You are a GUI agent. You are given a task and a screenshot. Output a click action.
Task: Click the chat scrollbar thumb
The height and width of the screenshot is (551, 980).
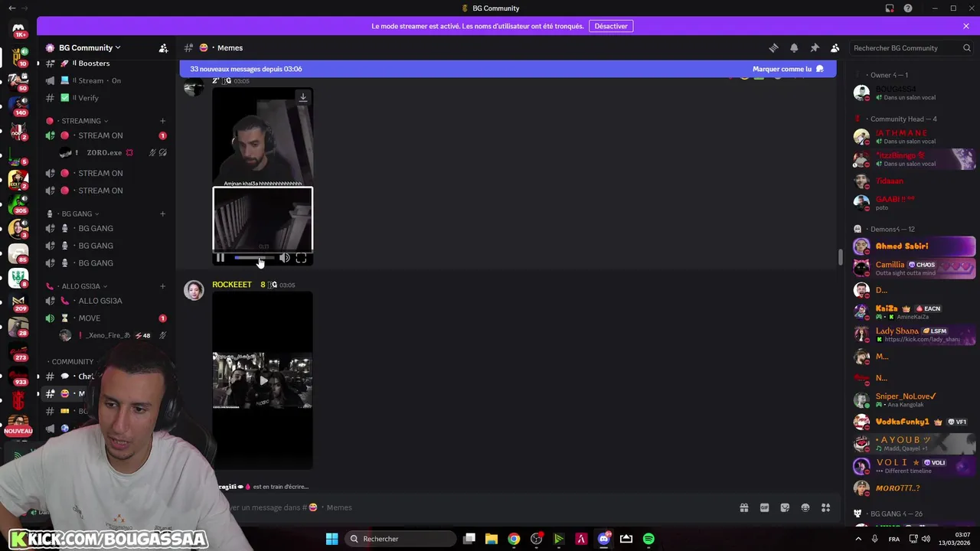(x=840, y=257)
